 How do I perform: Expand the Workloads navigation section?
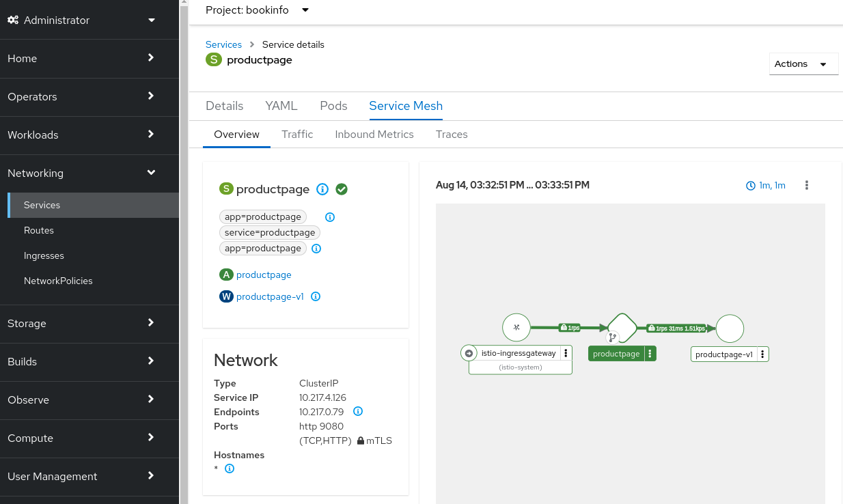[82, 135]
